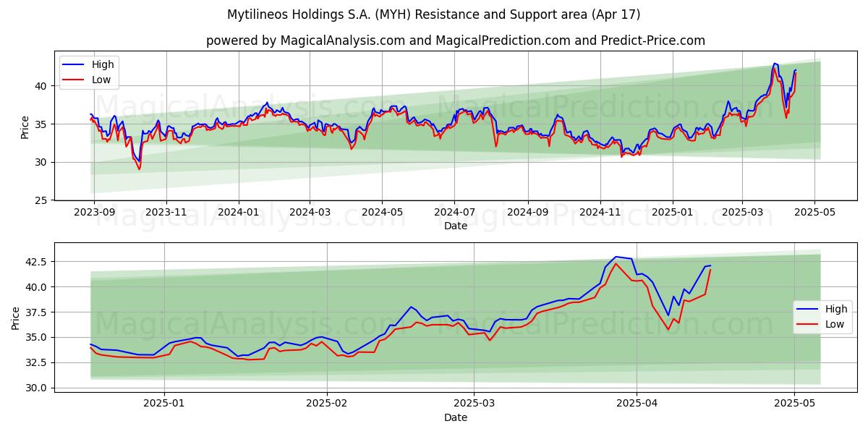Click the 2024-05 tick label
Viewport: 868px width, 434px height.
[x=382, y=212]
